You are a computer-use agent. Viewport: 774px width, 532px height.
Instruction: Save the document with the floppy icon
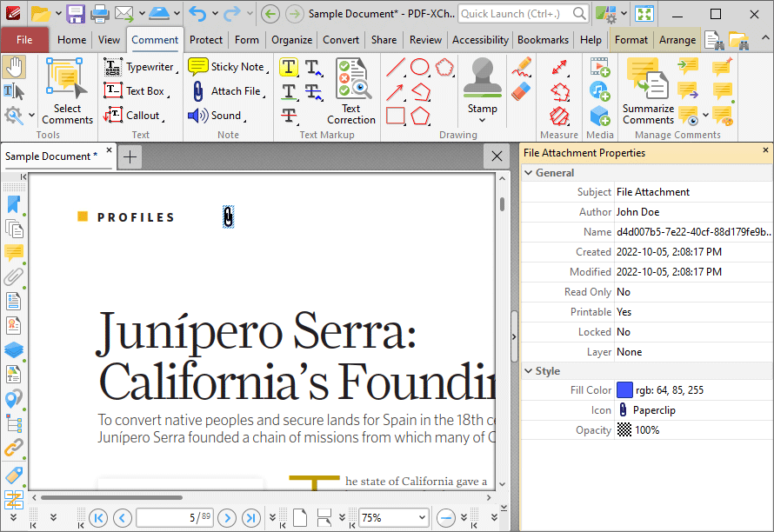(x=76, y=14)
